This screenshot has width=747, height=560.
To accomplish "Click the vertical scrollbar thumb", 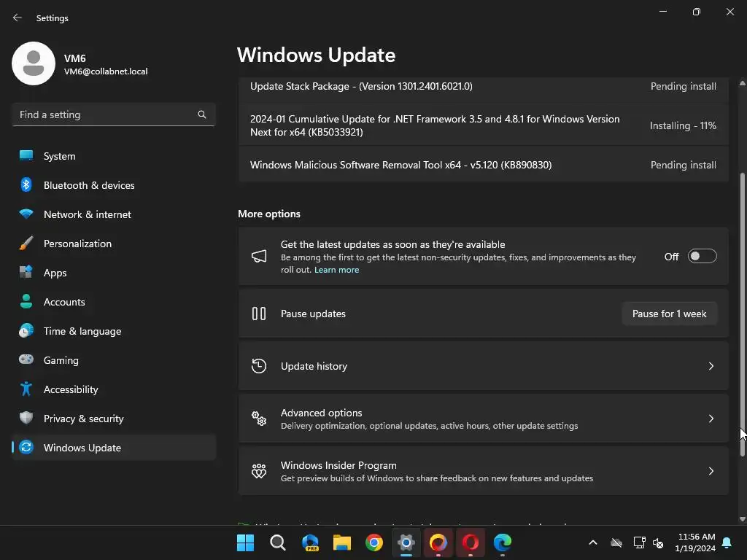I will (742, 314).
